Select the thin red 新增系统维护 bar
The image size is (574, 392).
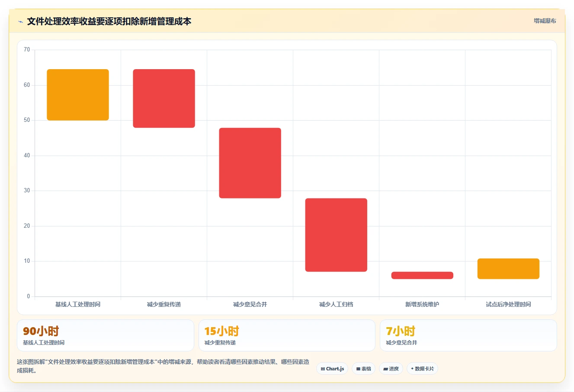tap(422, 275)
